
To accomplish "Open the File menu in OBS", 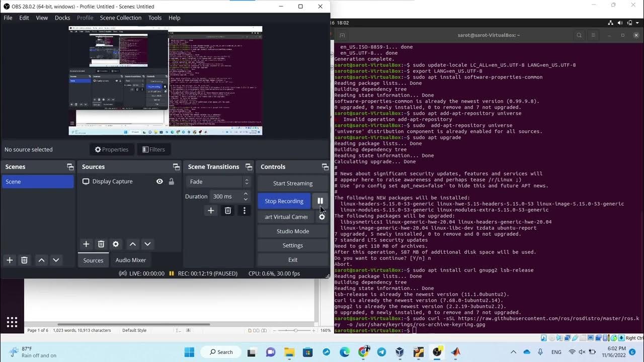I will 8,18.
